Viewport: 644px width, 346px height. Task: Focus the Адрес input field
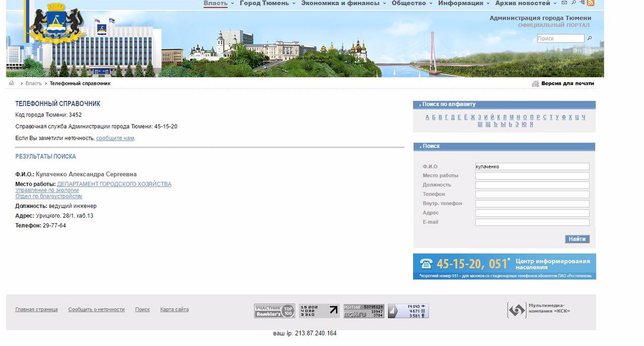coord(532,213)
